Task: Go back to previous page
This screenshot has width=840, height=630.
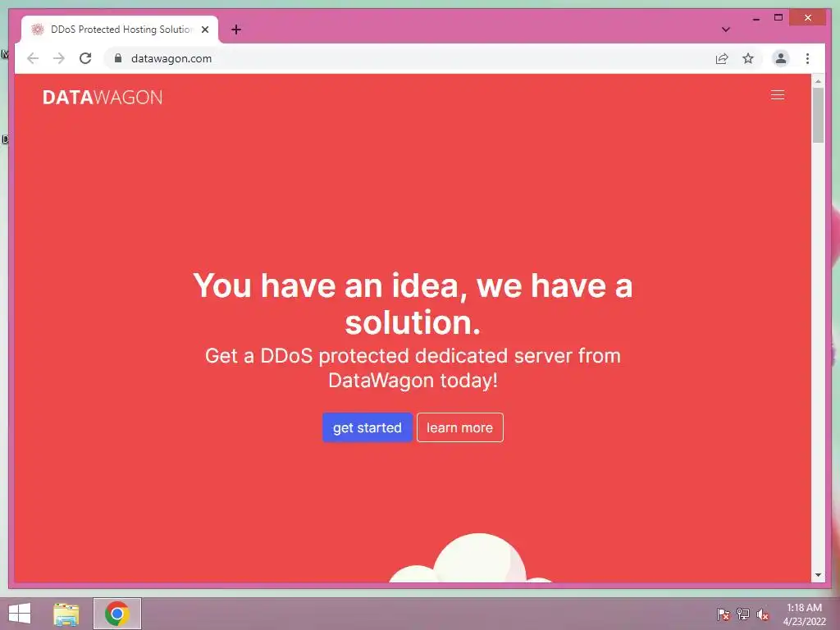Action: [x=33, y=58]
